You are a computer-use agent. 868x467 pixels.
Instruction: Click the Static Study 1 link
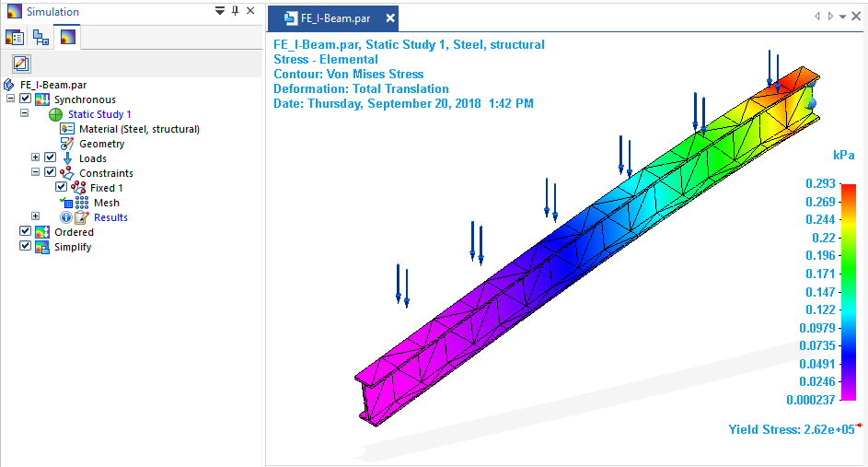tap(99, 114)
